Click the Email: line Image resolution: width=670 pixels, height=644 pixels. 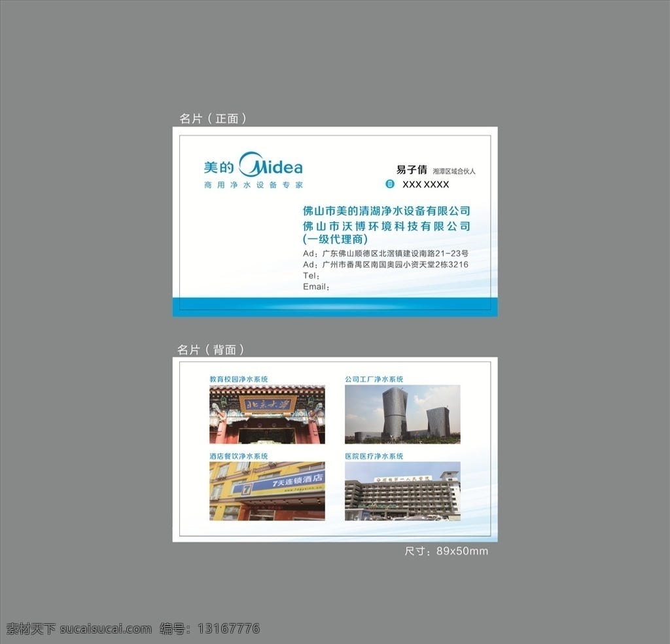point(316,287)
